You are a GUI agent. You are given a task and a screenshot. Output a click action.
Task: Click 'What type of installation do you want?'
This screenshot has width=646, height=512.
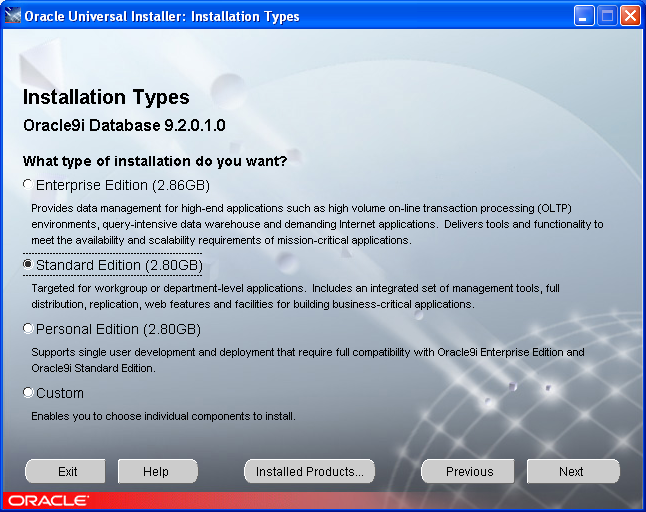155,161
